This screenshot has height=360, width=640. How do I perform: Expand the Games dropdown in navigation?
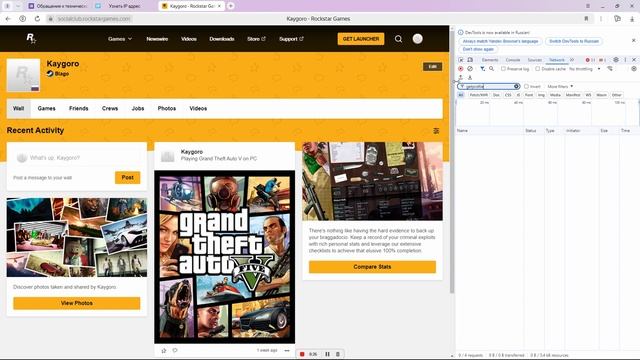tap(120, 39)
